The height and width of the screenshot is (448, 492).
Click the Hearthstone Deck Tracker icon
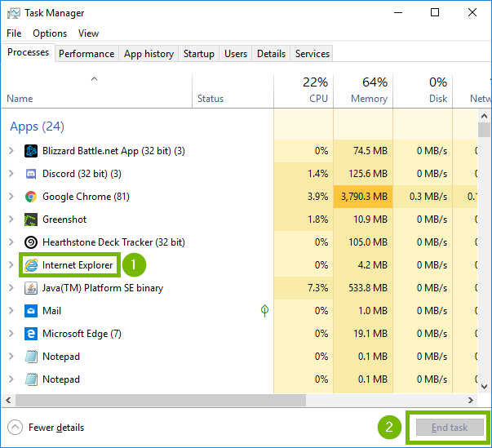(x=31, y=242)
